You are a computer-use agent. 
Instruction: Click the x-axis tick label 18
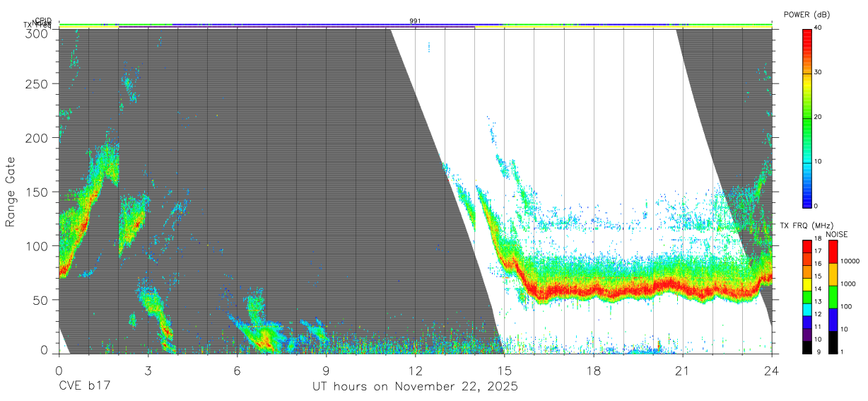(x=594, y=370)
